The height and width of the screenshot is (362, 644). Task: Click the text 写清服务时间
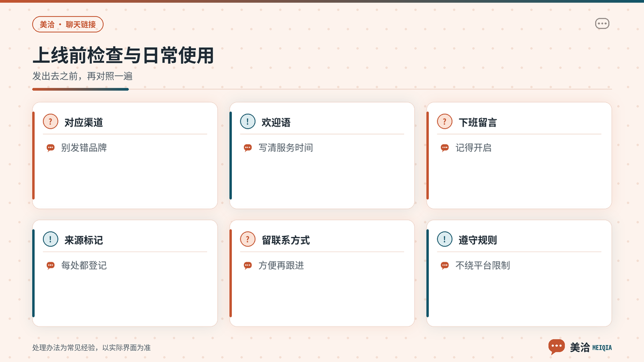286,147
